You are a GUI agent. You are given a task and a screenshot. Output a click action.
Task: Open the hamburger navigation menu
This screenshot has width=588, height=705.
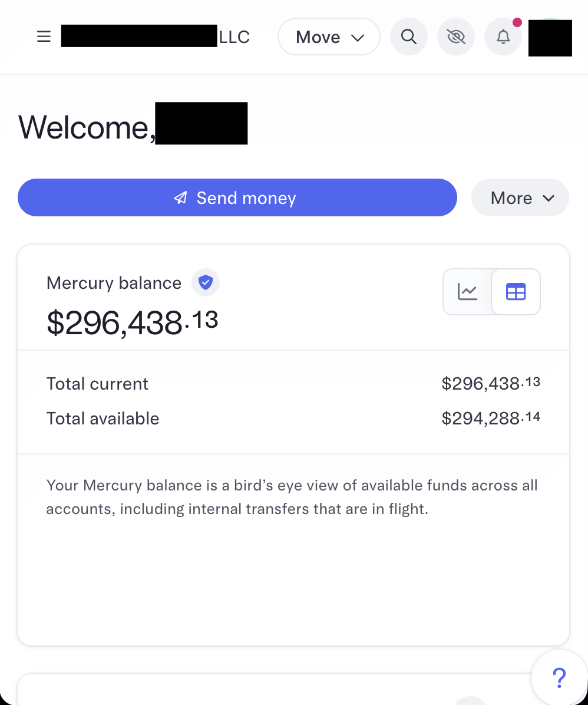click(x=44, y=37)
